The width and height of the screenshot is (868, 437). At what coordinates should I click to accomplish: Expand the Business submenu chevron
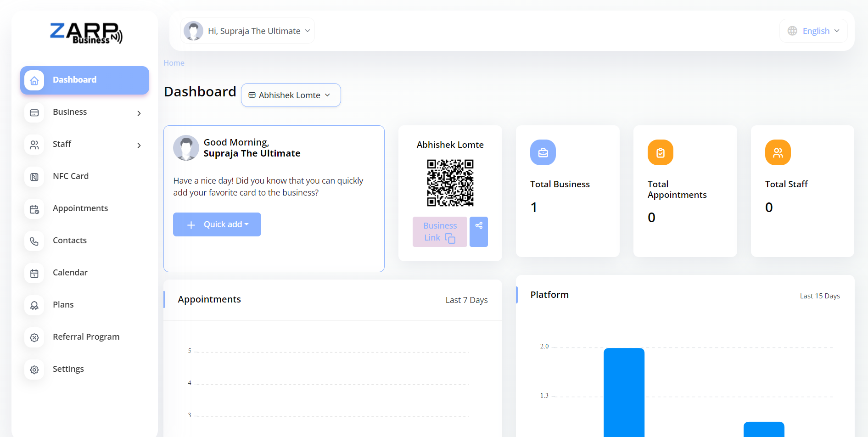tap(139, 113)
